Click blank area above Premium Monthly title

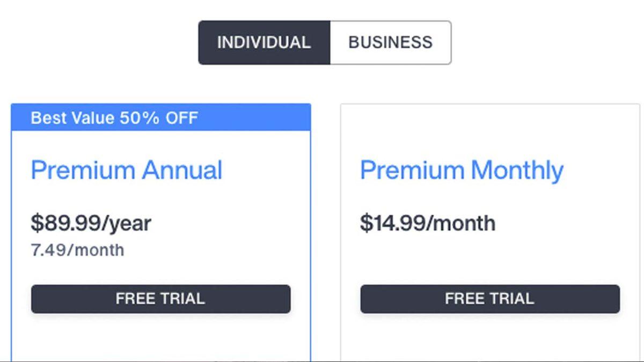click(x=489, y=131)
